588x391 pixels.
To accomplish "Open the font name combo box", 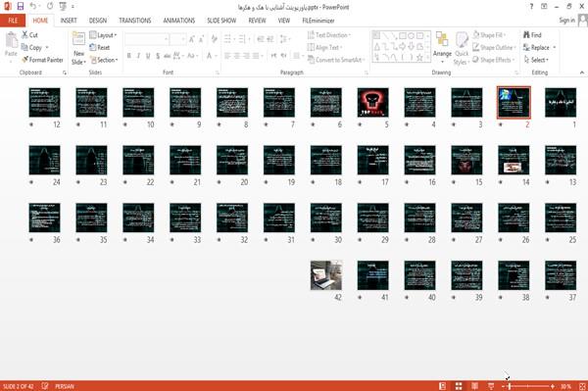I will tap(146, 39).
